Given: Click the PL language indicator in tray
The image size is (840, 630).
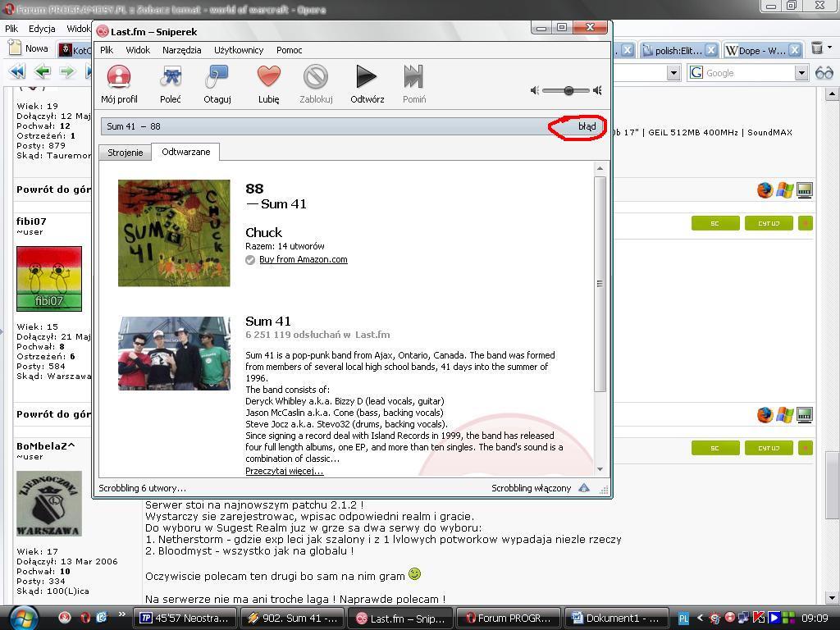Looking at the screenshot, I should point(683,619).
